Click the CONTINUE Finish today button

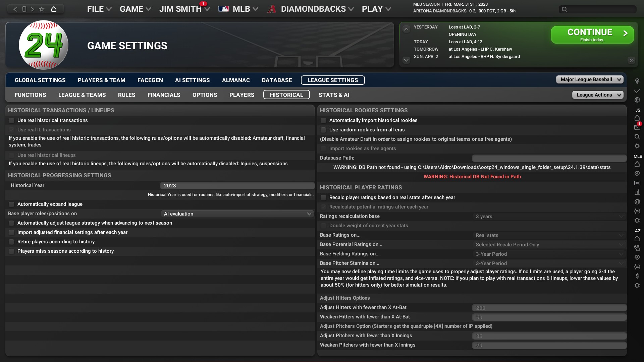point(592,35)
